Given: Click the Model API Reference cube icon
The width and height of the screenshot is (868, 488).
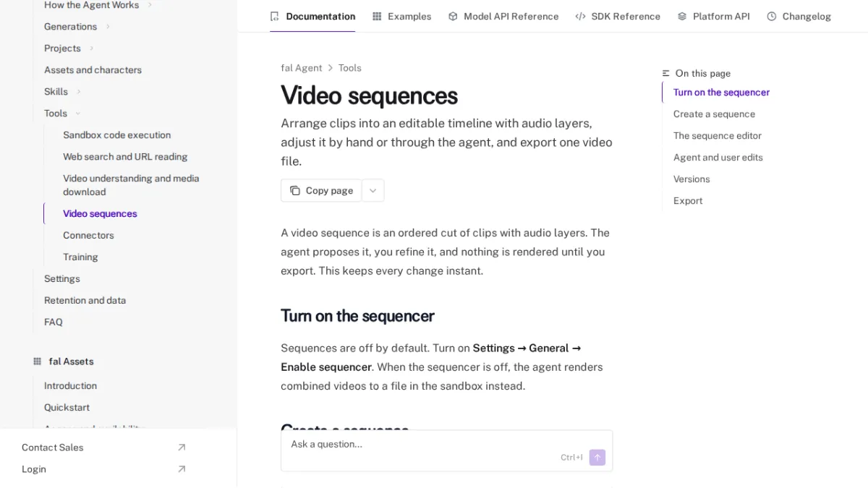Looking at the screenshot, I should coord(453,16).
